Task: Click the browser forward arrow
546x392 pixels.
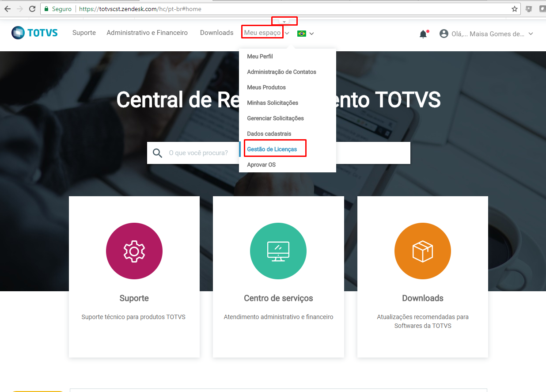Action: [19, 9]
